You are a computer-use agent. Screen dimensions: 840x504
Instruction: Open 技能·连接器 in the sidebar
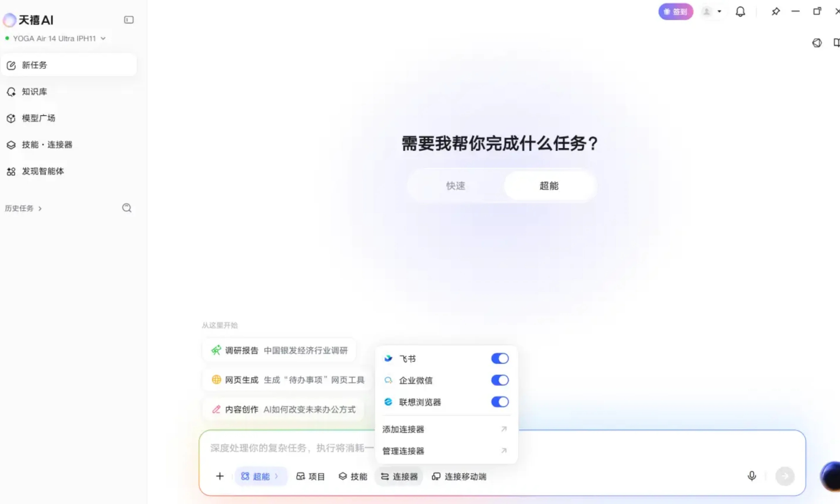click(x=69, y=145)
